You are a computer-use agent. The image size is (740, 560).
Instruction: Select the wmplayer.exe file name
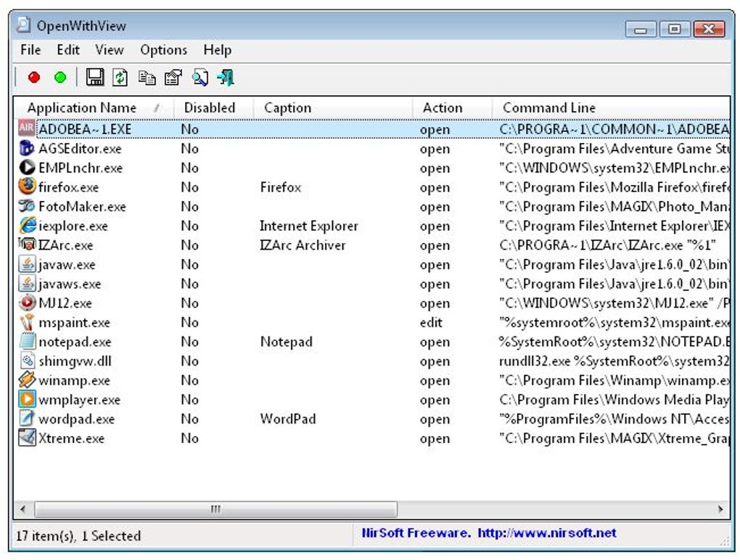(x=79, y=400)
